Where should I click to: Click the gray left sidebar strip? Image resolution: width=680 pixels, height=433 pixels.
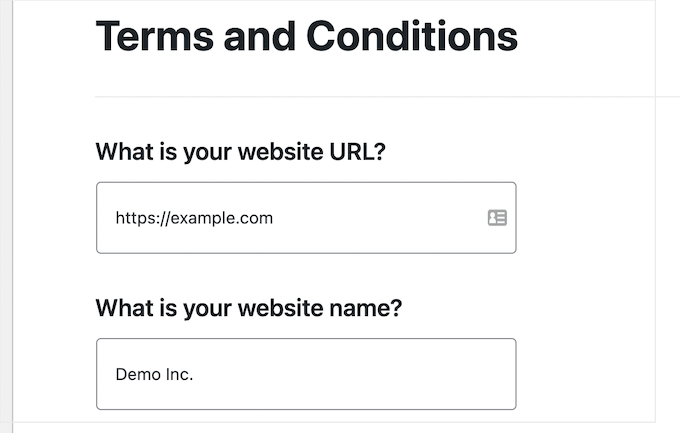6,216
